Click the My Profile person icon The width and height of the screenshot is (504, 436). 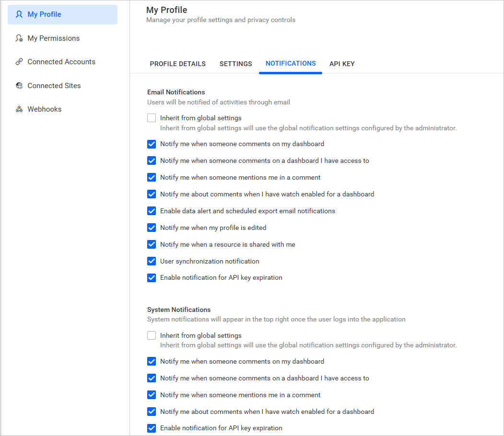click(19, 14)
